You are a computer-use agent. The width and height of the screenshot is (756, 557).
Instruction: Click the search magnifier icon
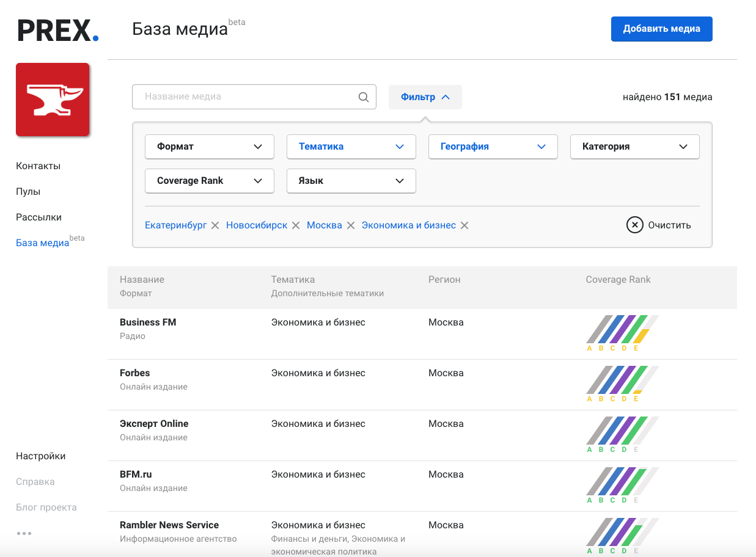(363, 96)
